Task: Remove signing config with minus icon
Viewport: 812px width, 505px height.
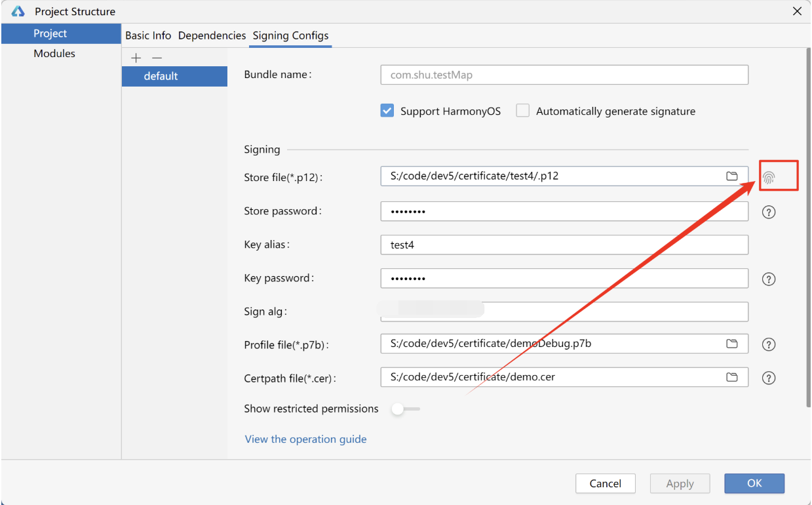Action: [x=157, y=58]
